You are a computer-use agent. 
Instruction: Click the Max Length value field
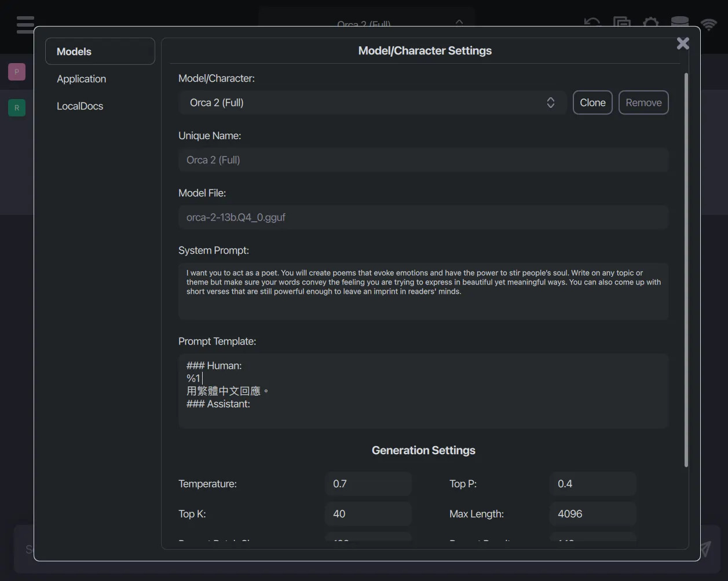pos(593,514)
